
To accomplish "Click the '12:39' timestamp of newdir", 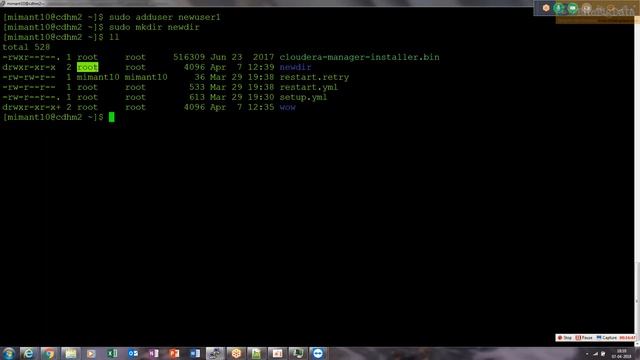I will [260, 67].
